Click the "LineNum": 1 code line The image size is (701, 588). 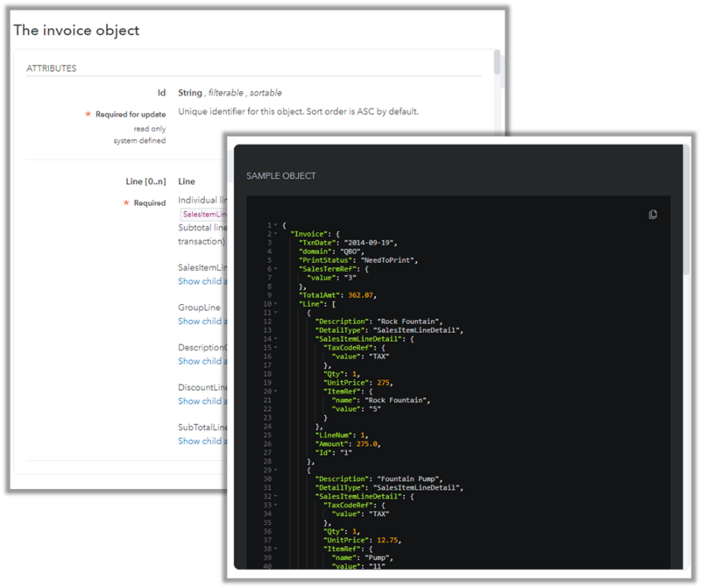[x=342, y=435]
